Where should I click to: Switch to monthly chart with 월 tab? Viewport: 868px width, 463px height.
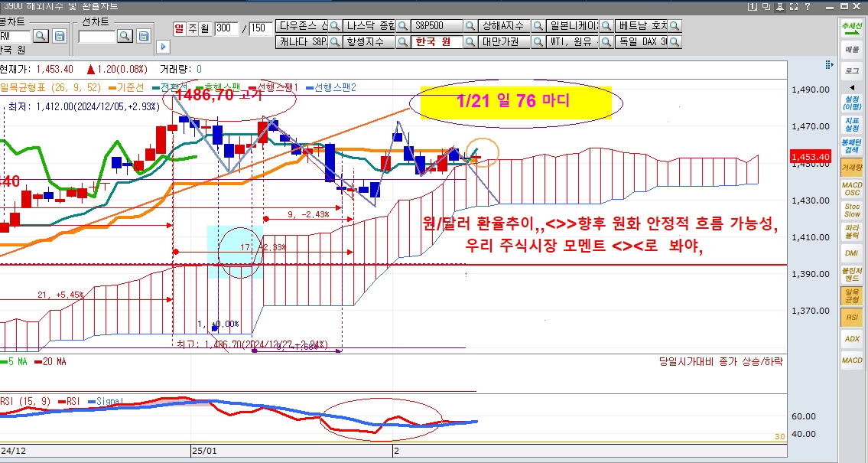click(x=204, y=28)
